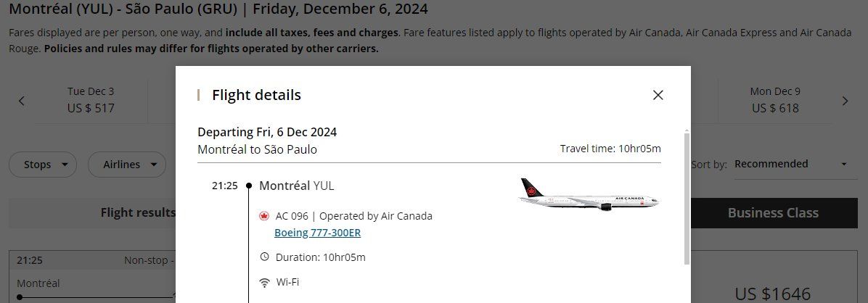
Task: Show later dates with the right arrow
Action: point(845,101)
